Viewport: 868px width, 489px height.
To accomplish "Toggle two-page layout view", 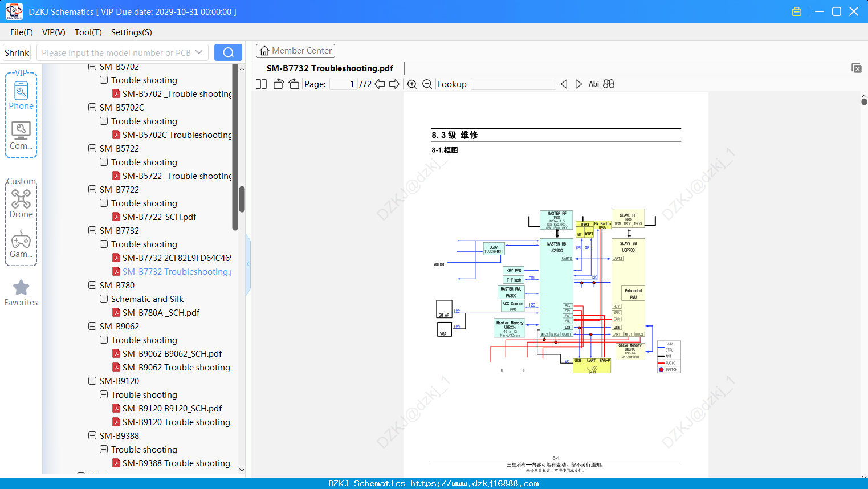I will pos(261,84).
